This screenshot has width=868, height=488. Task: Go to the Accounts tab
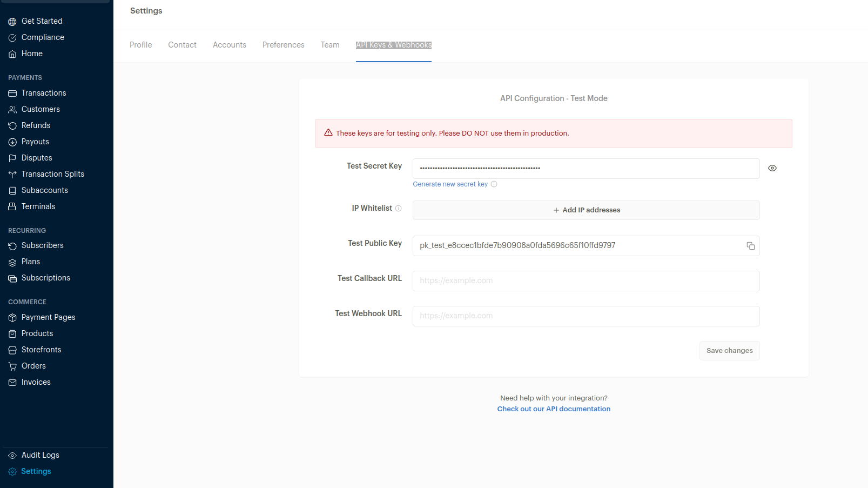pyautogui.click(x=229, y=45)
